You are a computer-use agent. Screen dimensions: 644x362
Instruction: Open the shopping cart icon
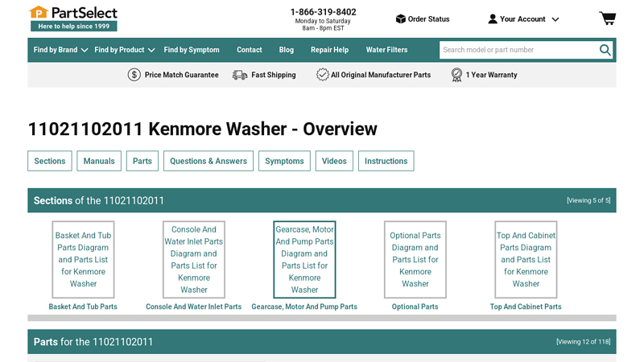[x=608, y=19]
